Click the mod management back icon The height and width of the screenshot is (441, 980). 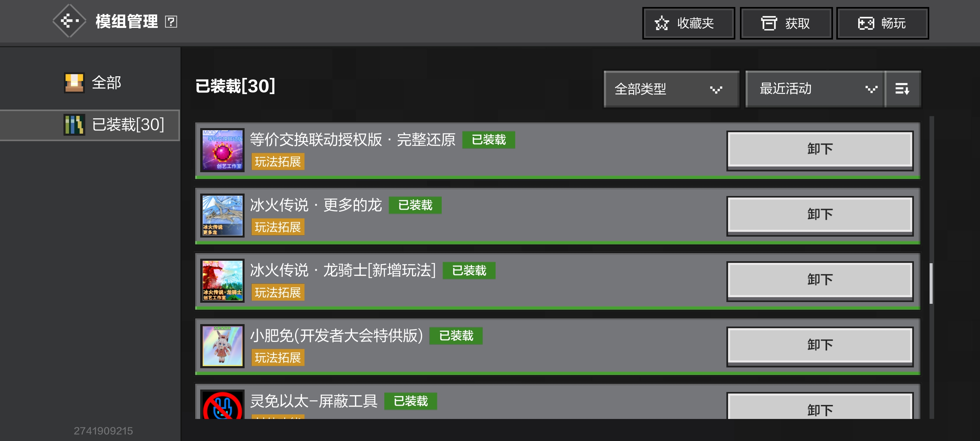tap(69, 21)
